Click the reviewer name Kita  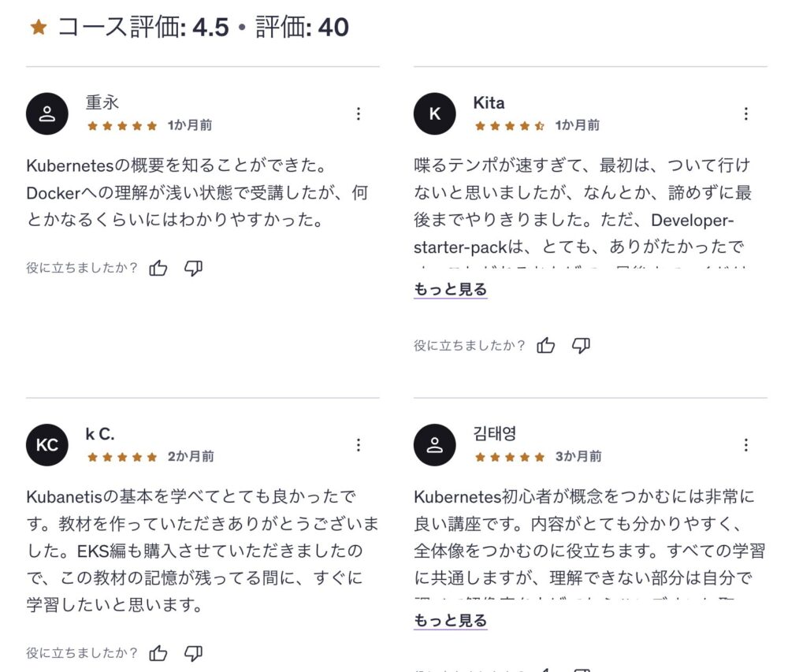(489, 102)
